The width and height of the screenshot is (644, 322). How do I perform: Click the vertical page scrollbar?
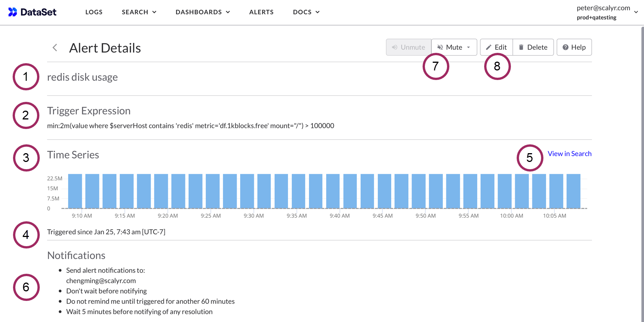pyautogui.click(x=642, y=172)
